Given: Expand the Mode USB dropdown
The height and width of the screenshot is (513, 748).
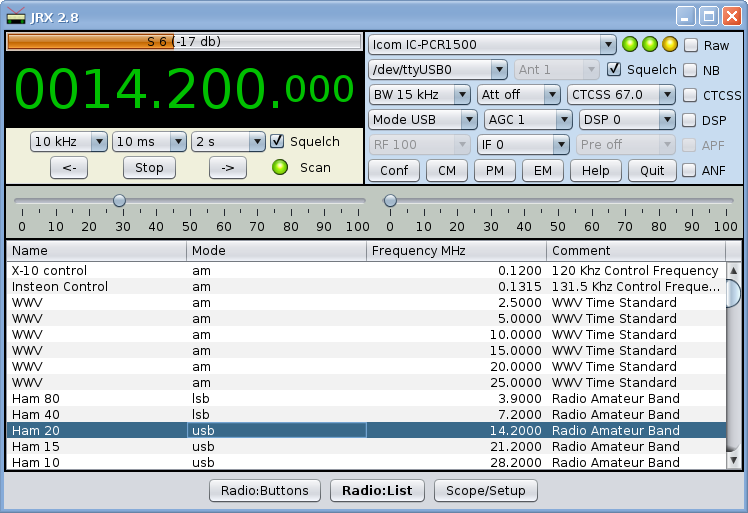Looking at the screenshot, I should click(422, 120).
